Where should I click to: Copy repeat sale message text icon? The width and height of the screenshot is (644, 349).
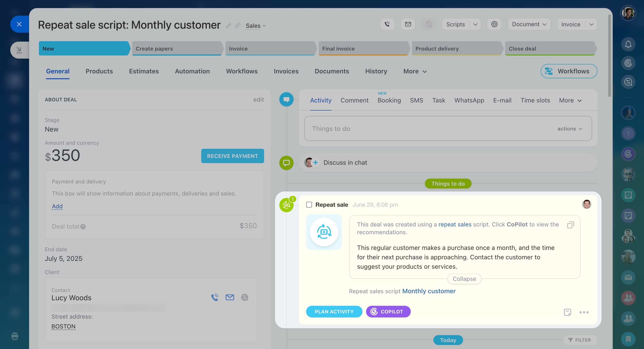[x=570, y=225]
